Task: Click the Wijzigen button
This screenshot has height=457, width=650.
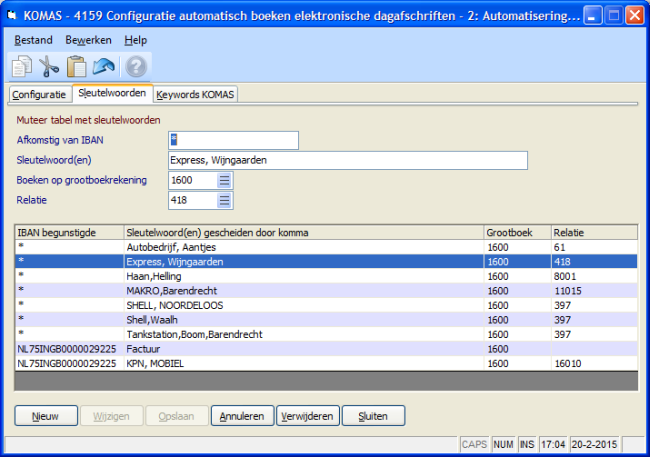Action: pyautogui.click(x=112, y=416)
